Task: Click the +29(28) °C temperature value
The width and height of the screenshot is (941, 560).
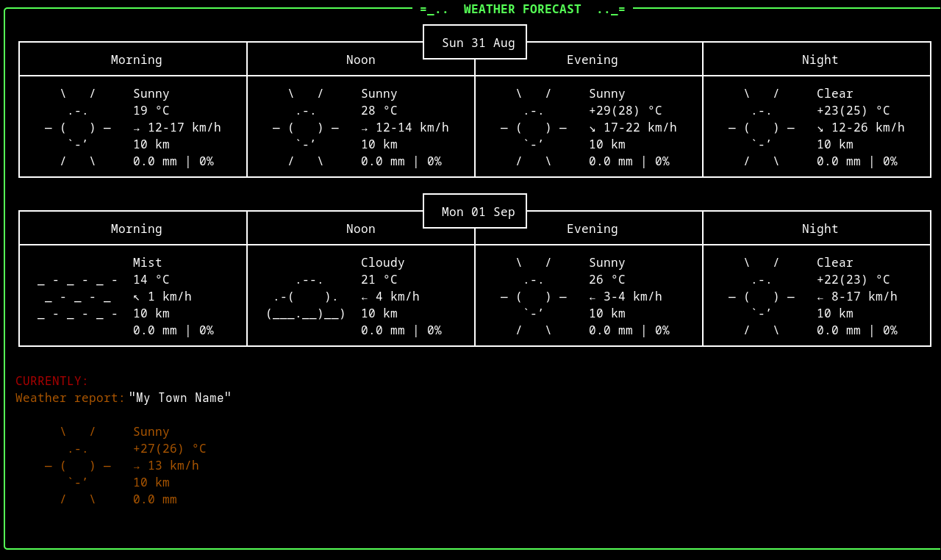Action: coord(626,110)
